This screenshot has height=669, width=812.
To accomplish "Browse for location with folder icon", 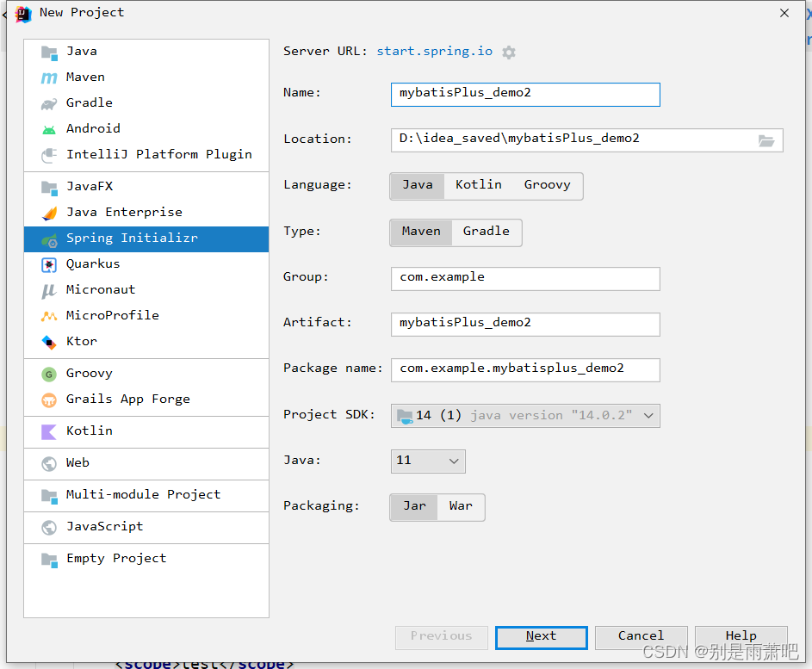I will coord(766,140).
